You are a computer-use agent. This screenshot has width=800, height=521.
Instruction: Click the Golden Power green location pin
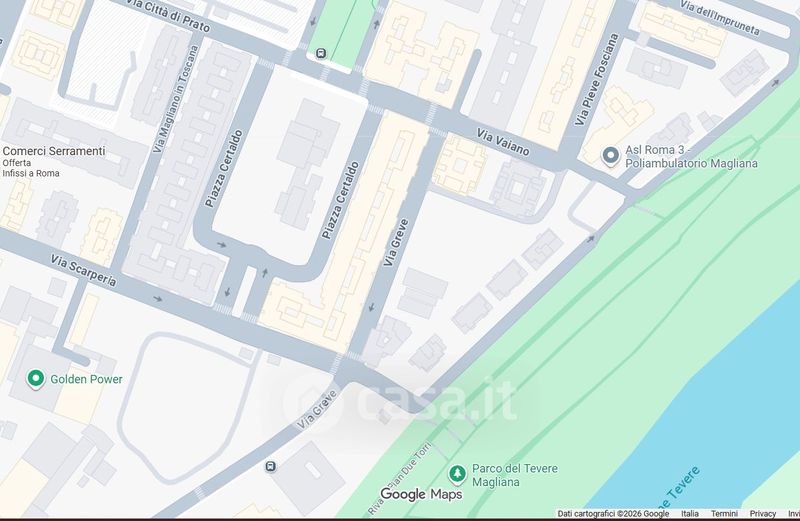point(36,379)
